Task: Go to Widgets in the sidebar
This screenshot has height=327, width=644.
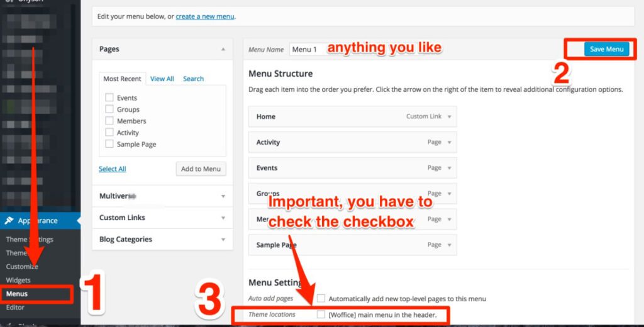Action: coord(18,280)
